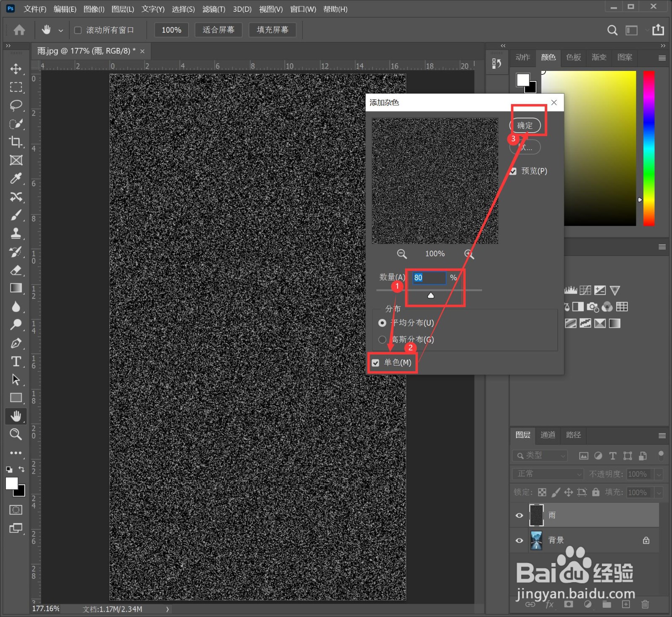Viewport: 672px width, 617px height.
Task: Click the 填充屏幕 button
Action: pos(273,30)
